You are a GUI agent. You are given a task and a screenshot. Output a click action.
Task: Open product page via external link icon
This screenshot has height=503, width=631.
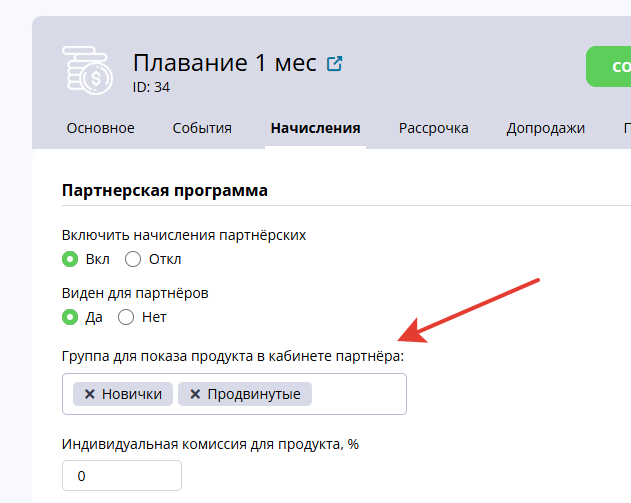334,64
